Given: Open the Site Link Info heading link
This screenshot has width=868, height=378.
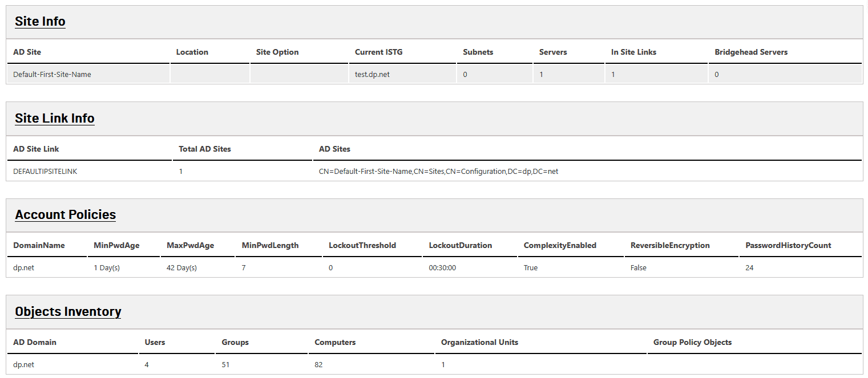Looking at the screenshot, I should pyautogui.click(x=55, y=119).
